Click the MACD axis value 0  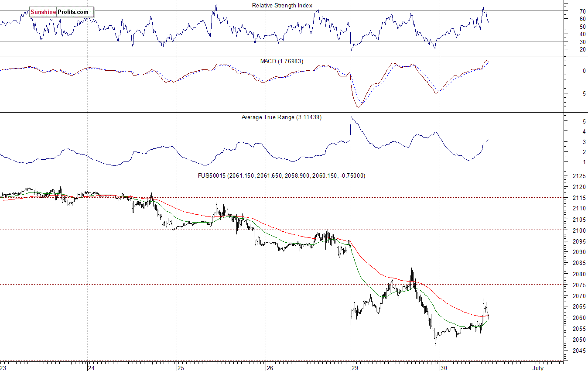[584, 71]
